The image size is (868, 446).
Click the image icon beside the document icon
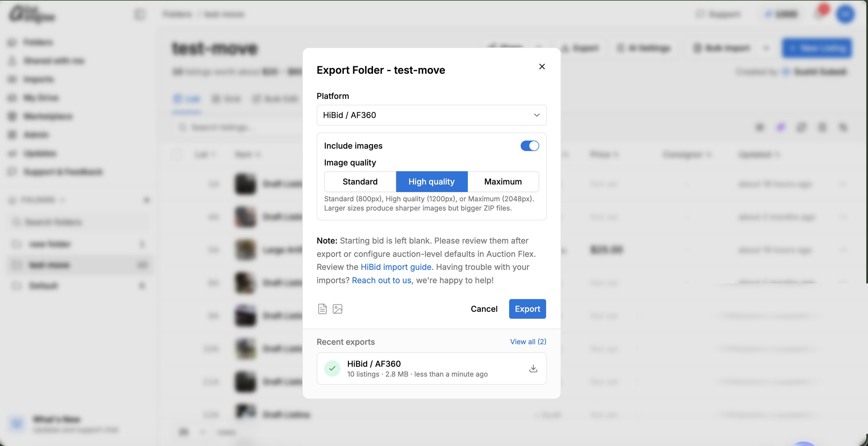point(337,309)
